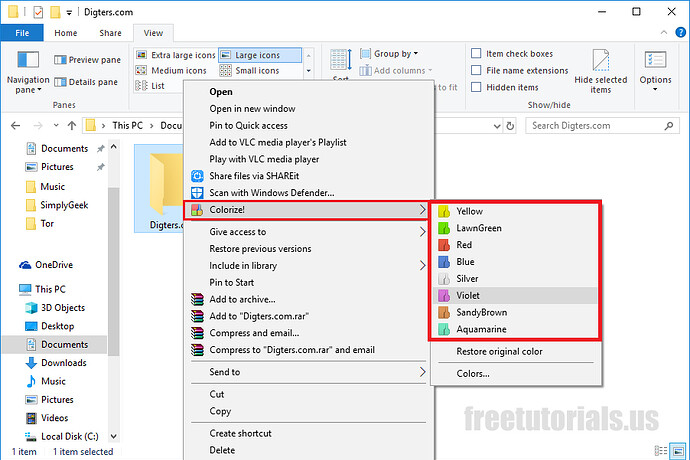690x460 pixels.
Task: Open the File tab
Action: click(22, 33)
